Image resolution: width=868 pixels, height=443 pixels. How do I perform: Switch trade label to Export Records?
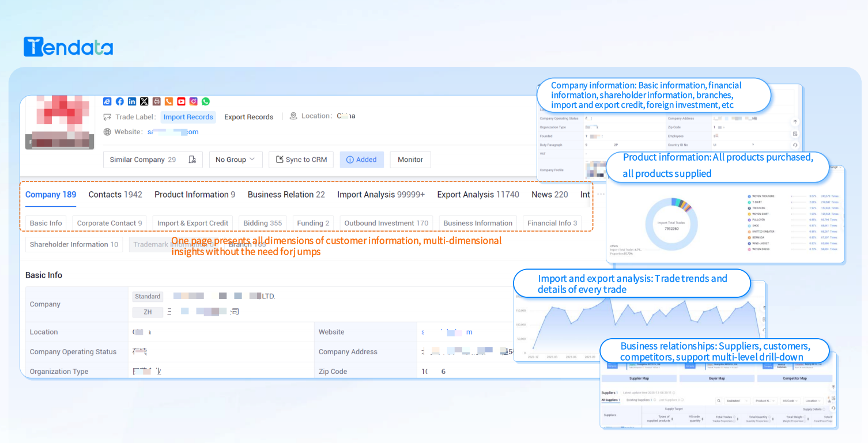tap(248, 117)
